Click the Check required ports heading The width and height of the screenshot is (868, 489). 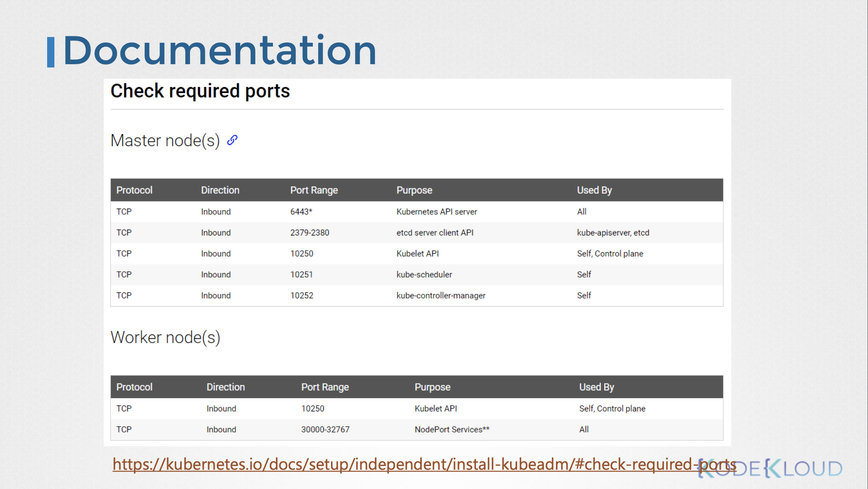tap(200, 91)
